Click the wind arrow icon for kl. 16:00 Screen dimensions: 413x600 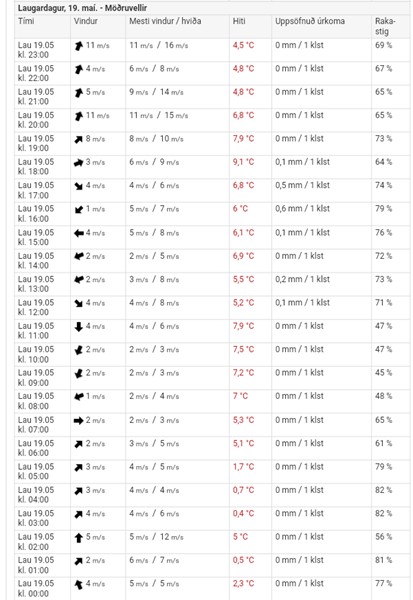pos(78,209)
